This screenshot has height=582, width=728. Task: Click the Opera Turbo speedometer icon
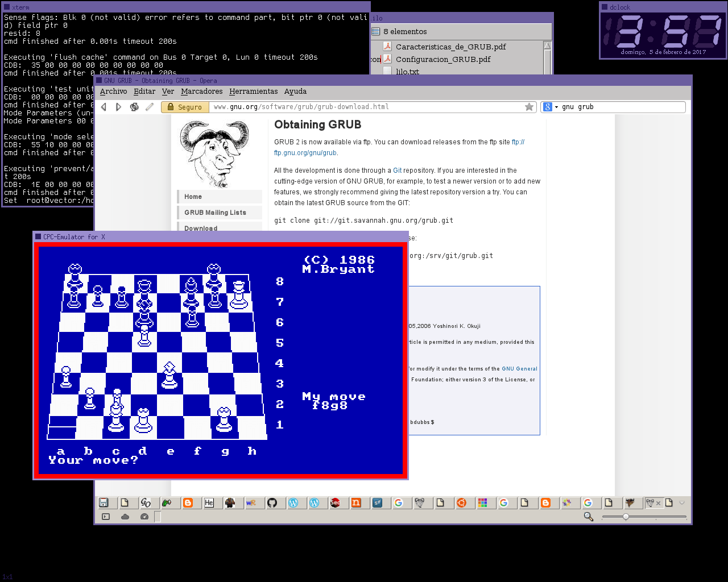(x=144, y=517)
